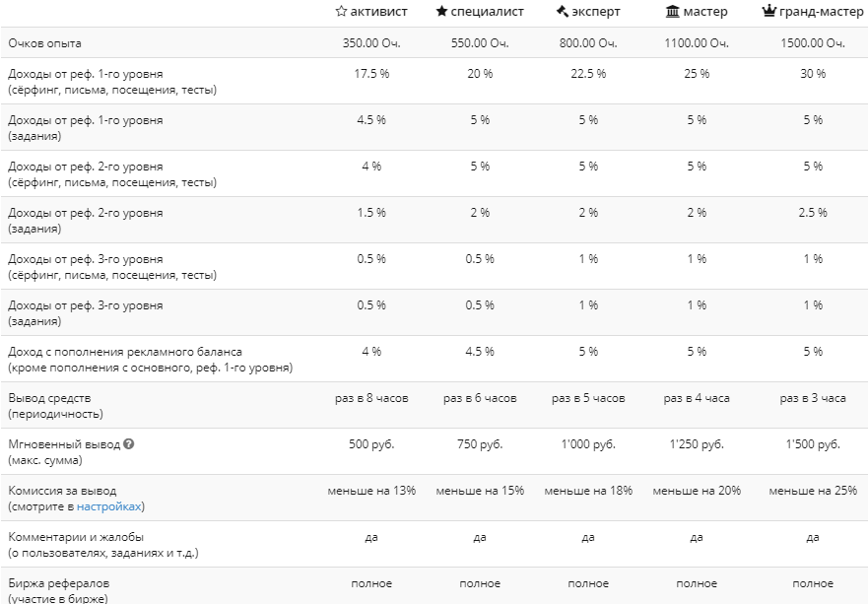The image size is (868, 604).
Task: Open the настройках link
Action: 109,506
